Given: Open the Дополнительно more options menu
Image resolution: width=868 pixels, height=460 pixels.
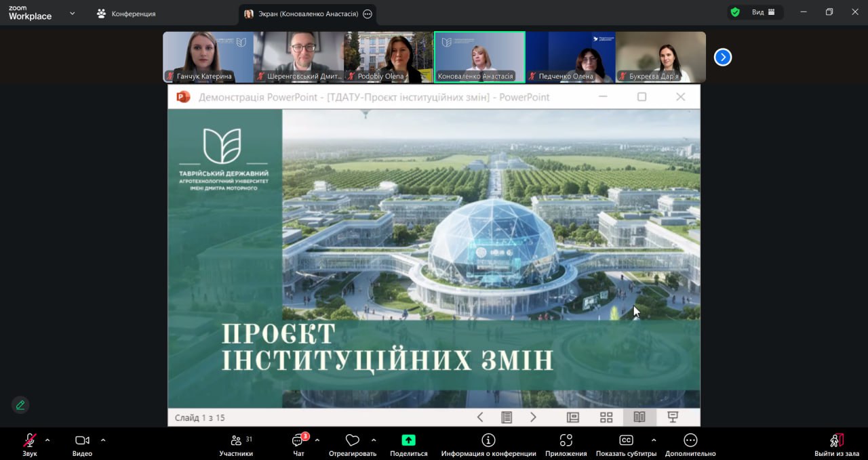Looking at the screenshot, I should [x=690, y=445].
